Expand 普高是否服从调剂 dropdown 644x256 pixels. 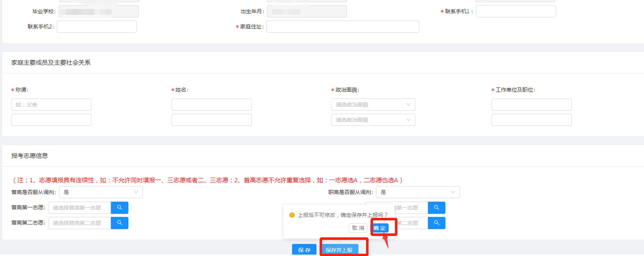(101, 192)
